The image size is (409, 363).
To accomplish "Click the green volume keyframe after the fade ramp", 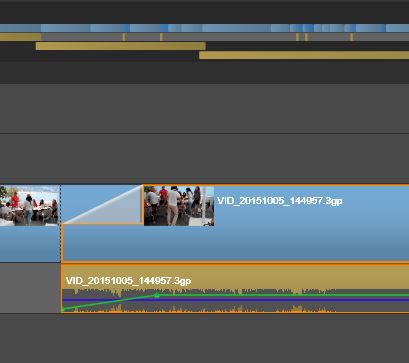I will point(157,295).
